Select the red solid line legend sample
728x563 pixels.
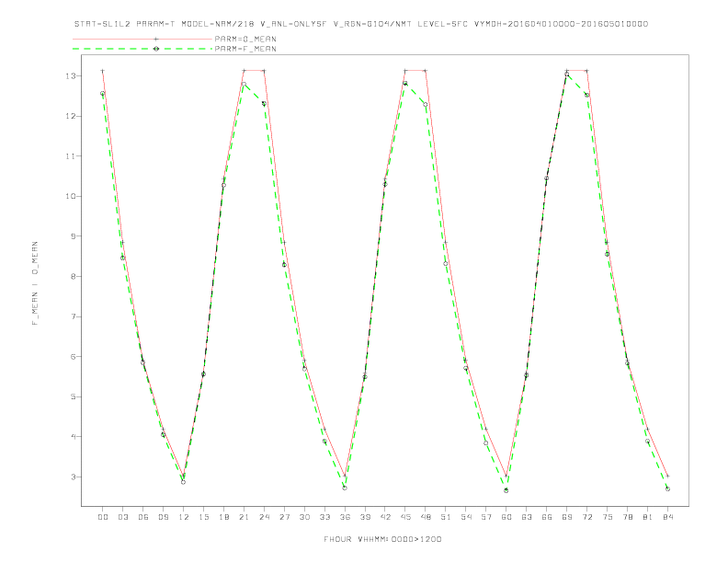[x=142, y=39]
